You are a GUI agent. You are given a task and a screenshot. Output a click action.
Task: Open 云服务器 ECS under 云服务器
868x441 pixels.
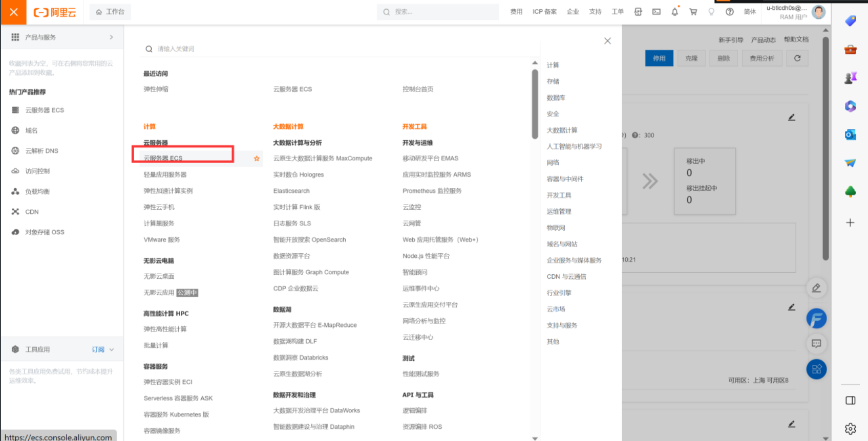(x=163, y=159)
